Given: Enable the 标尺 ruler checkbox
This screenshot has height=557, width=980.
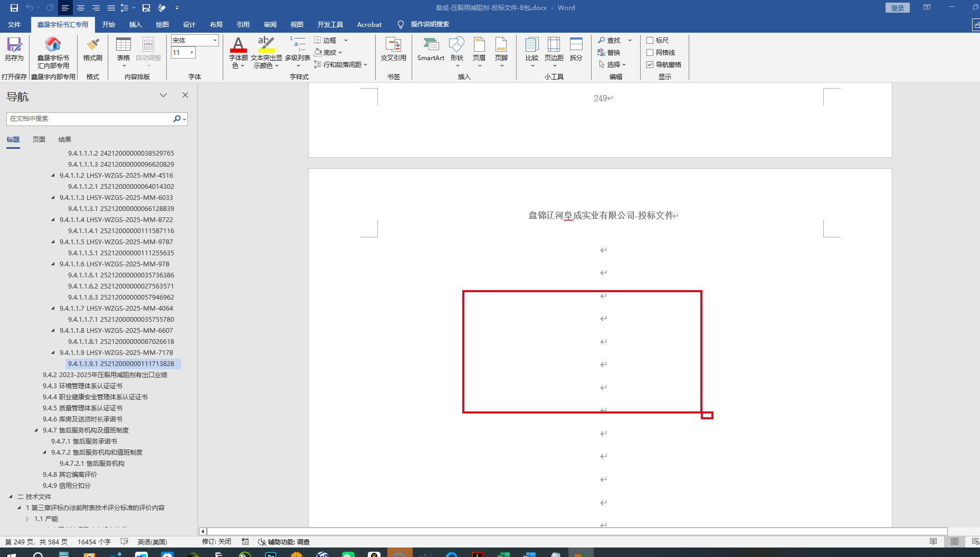Looking at the screenshot, I should coord(650,40).
